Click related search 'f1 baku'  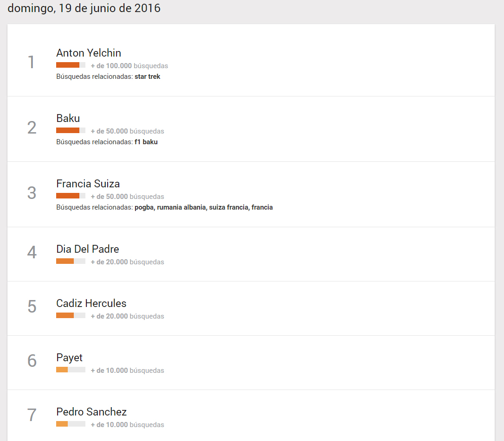coord(146,142)
